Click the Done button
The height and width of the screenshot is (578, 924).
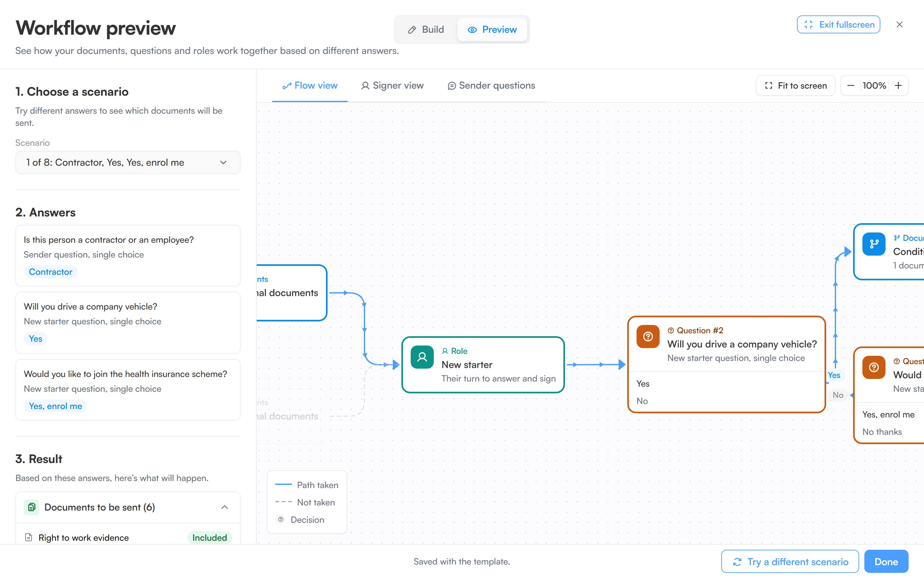point(886,562)
